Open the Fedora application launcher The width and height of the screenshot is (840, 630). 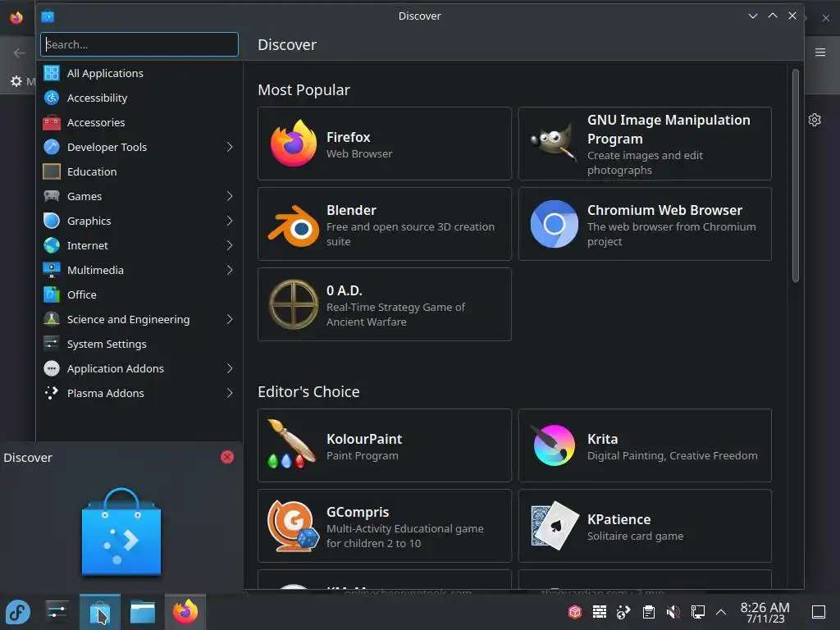click(18, 612)
